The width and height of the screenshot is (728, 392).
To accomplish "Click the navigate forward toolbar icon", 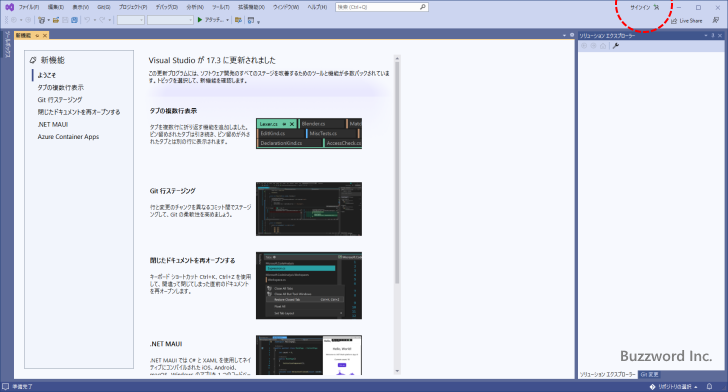I will click(28, 20).
